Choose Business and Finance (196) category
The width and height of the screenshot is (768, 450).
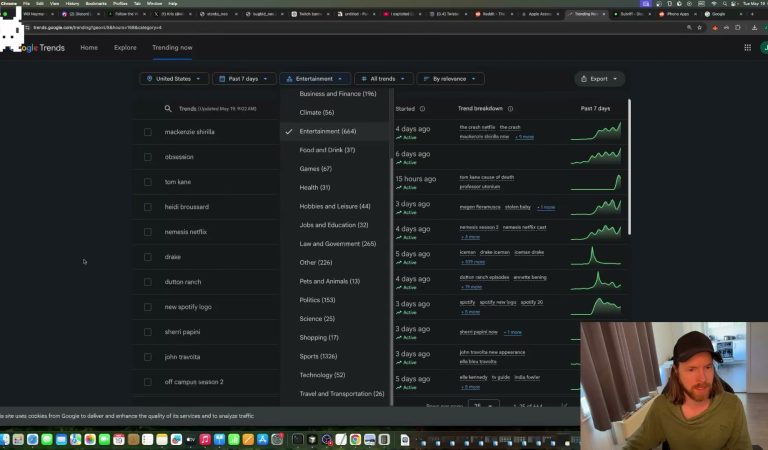[337, 94]
